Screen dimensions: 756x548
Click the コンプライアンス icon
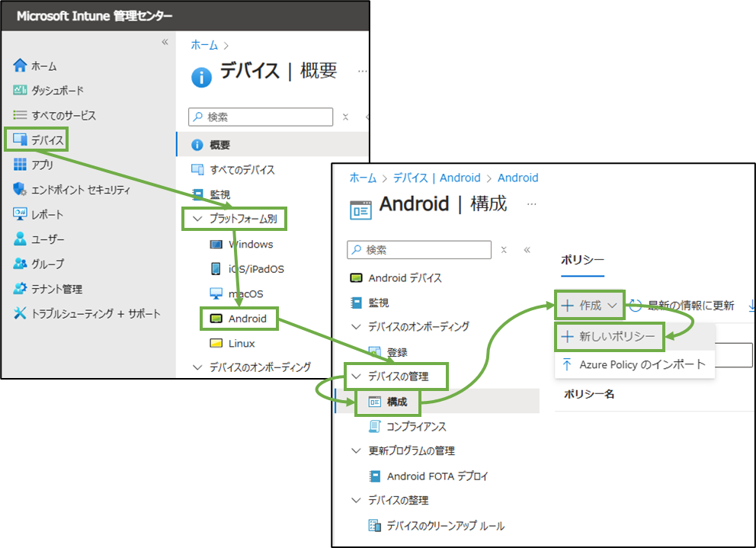tap(375, 427)
